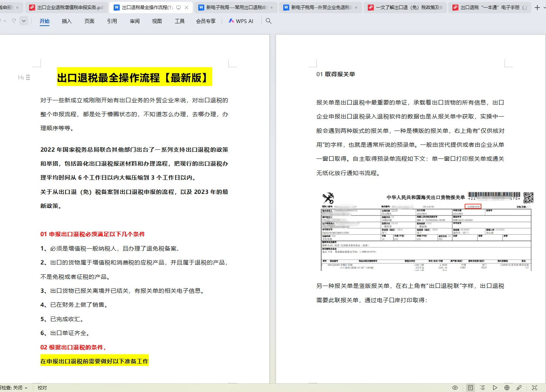Image resolution: width=546 pixels, height=392 pixels.
Task: Click the web layout globe icon
Action: 507,387
